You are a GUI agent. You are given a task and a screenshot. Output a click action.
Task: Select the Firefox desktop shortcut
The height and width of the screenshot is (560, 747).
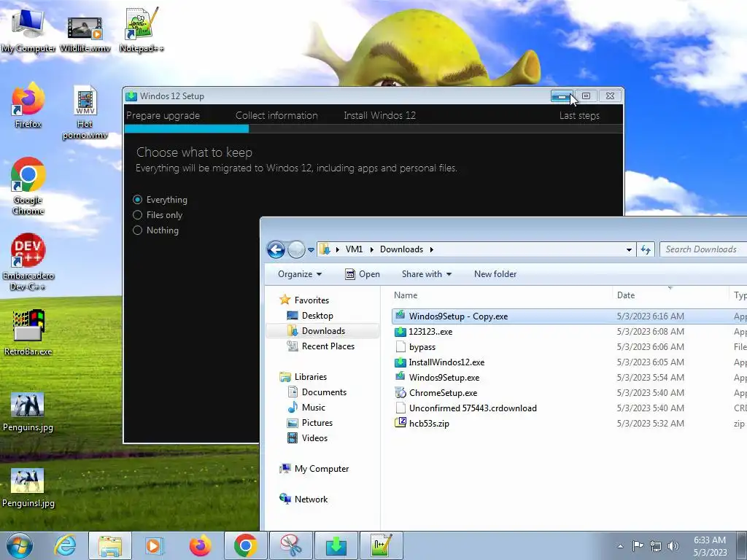(x=28, y=105)
